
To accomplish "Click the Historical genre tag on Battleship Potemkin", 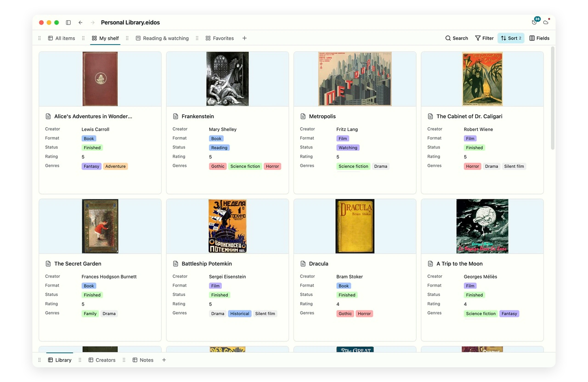I will click(240, 314).
